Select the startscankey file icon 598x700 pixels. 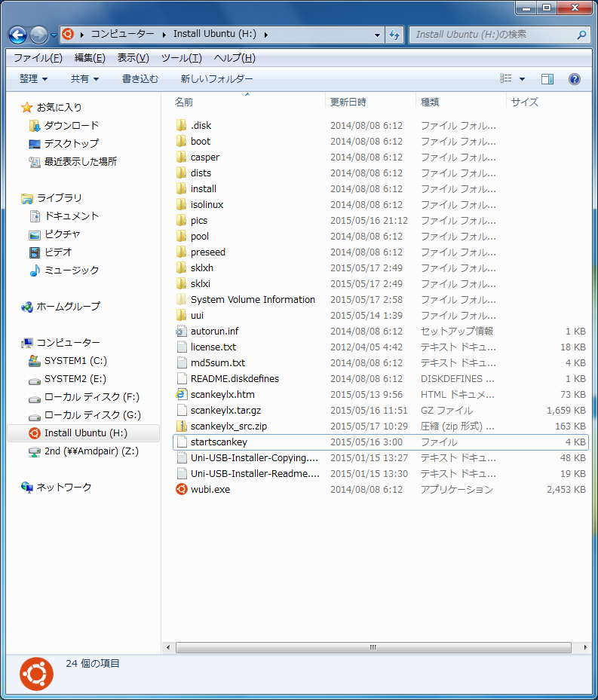click(181, 442)
